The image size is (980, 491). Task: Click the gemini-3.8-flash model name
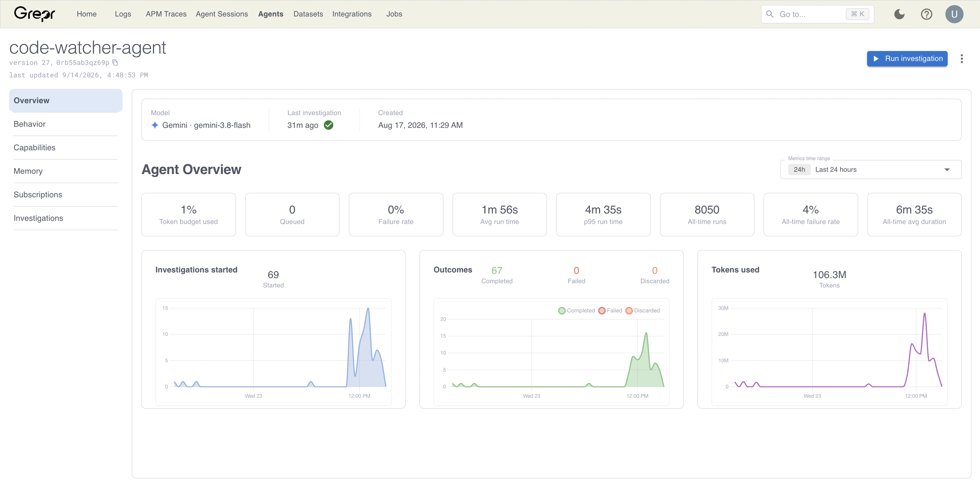point(222,125)
